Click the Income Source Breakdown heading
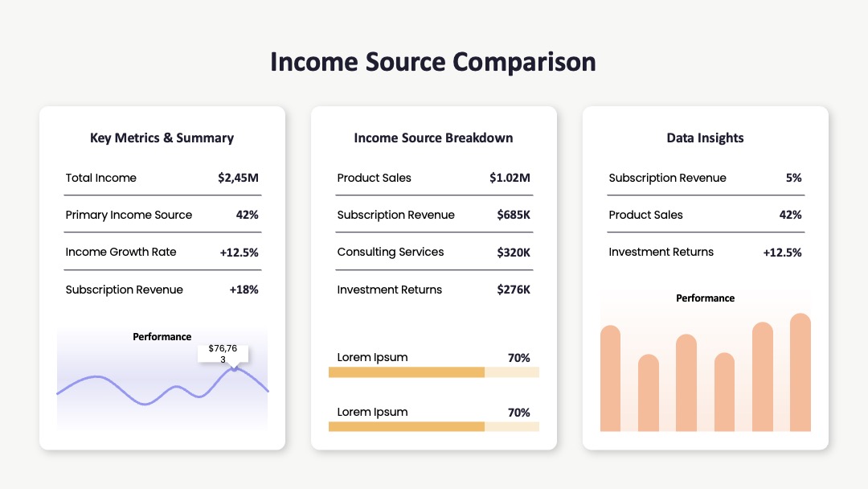 (433, 138)
